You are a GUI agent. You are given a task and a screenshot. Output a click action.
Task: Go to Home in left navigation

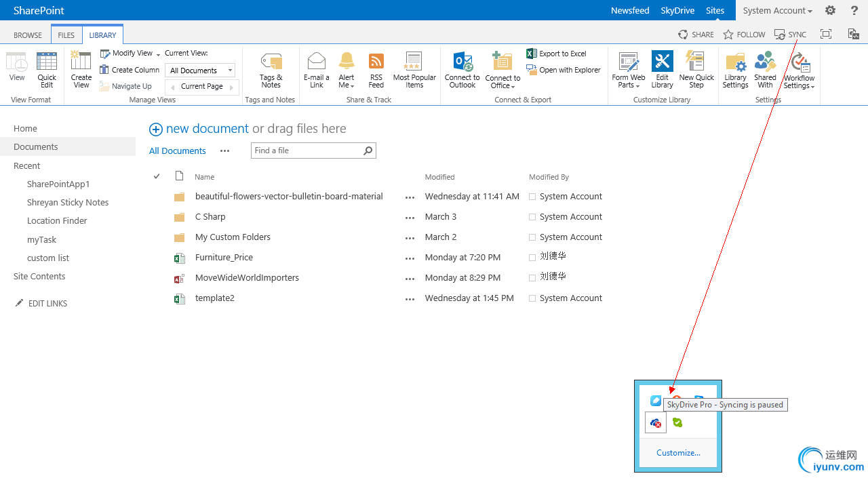pyautogui.click(x=26, y=129)
